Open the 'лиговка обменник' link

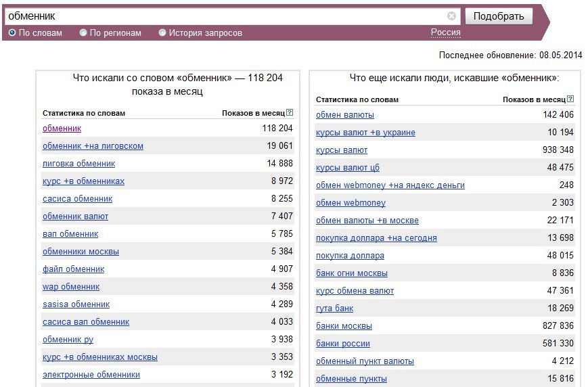[x=78, y=164]
